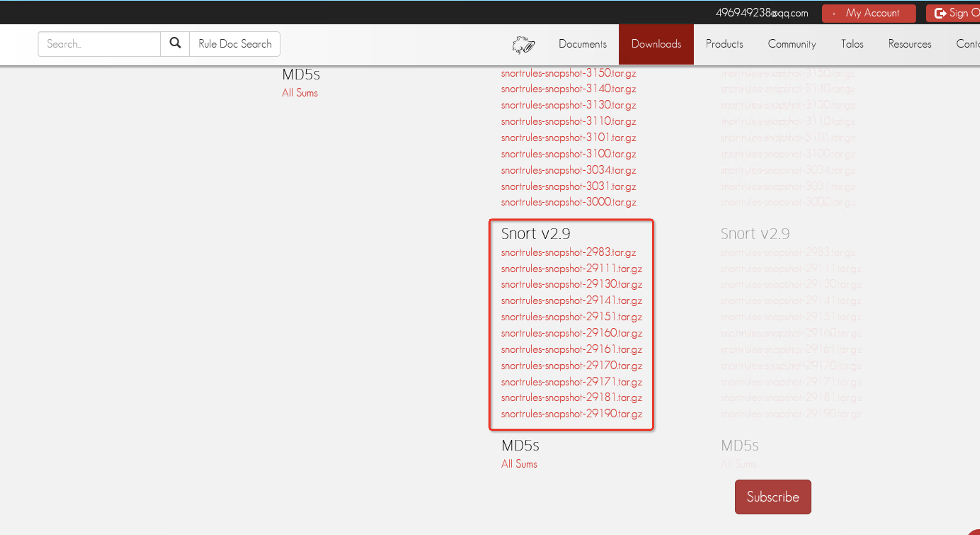Open the Community menu
980x535 pixels.
pyautogui.click(x=792, y=44)
